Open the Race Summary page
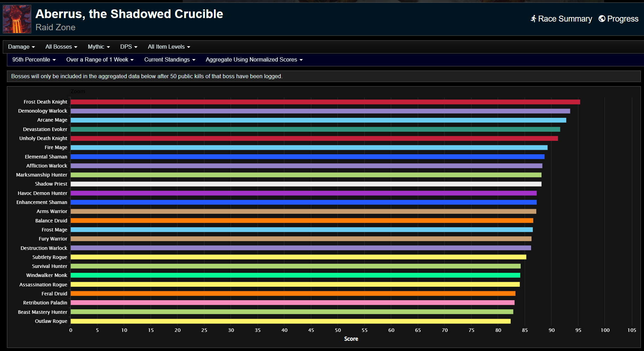The image size is (644, 351). 561,19
